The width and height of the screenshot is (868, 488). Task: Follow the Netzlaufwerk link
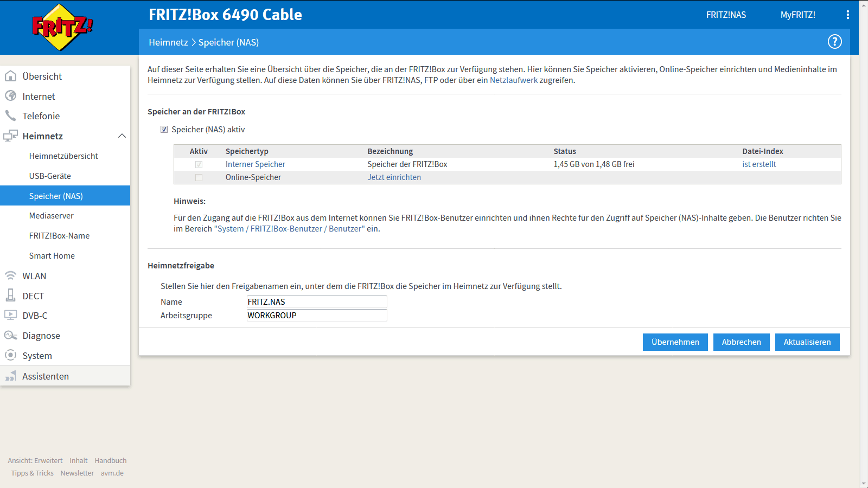513,80
